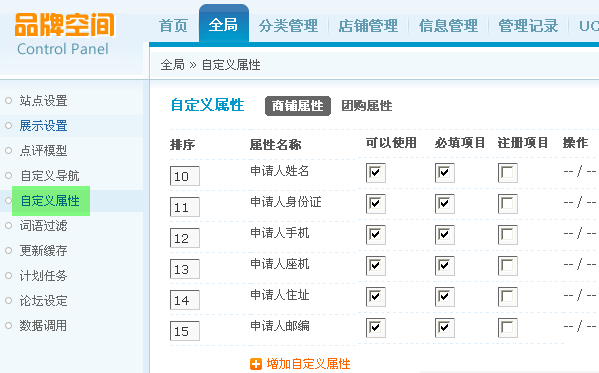Click the 申请人邮编 attribute name
The width and height of the screenshot is (599, 373).
[x=280, y=326]
